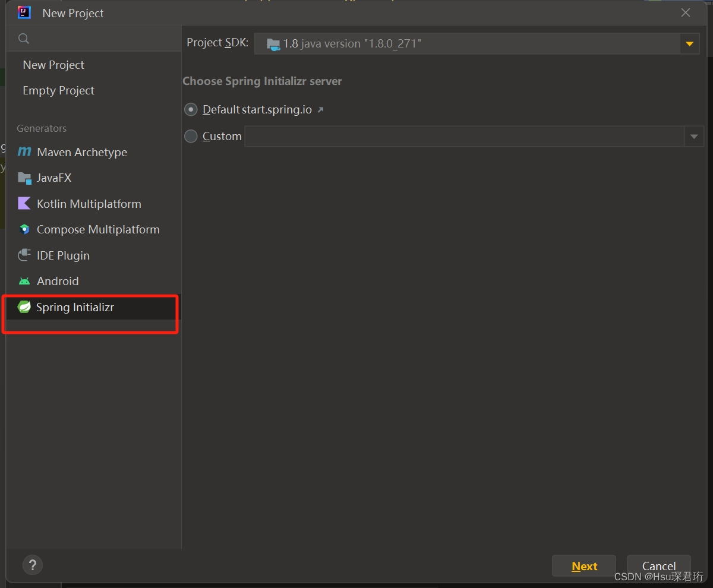Open help with the question mark icon
The image size is (713, 588).
click(33, 565)
